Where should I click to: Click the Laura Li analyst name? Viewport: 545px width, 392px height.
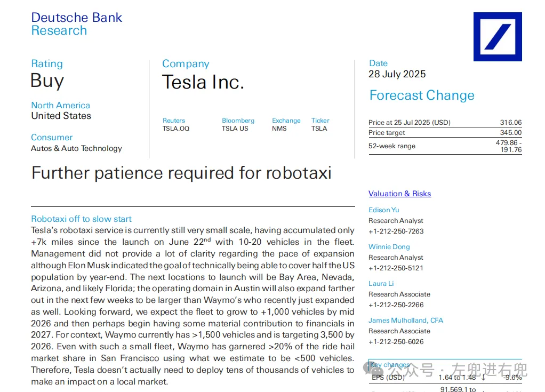[382, 283]
